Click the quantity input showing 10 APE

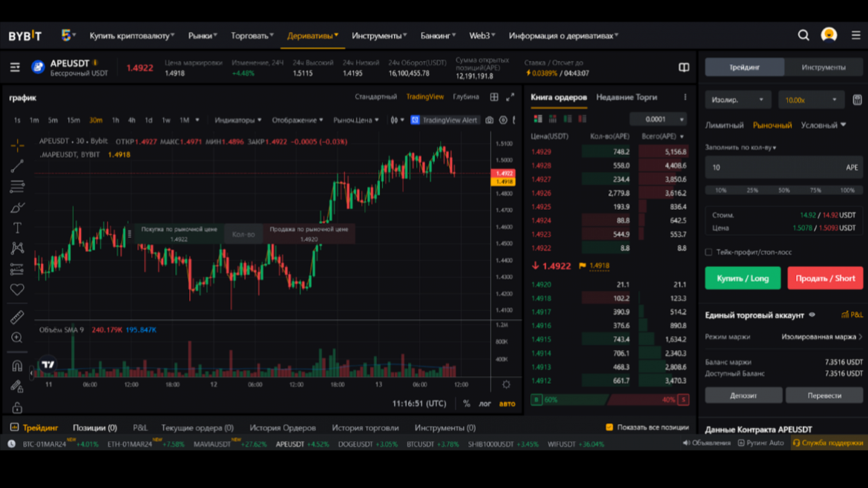tap(783, 167)
